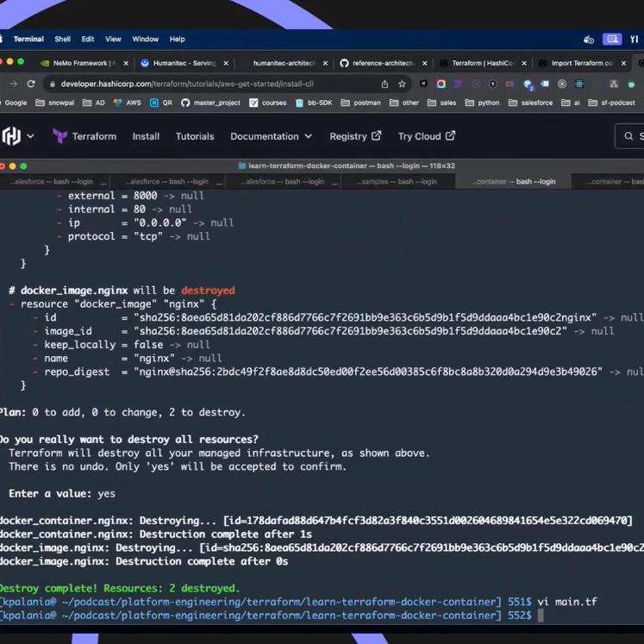This screenshot has height=644, width=644.
Task: Open the HashiCorp logo menu
Action: (17, 136)
